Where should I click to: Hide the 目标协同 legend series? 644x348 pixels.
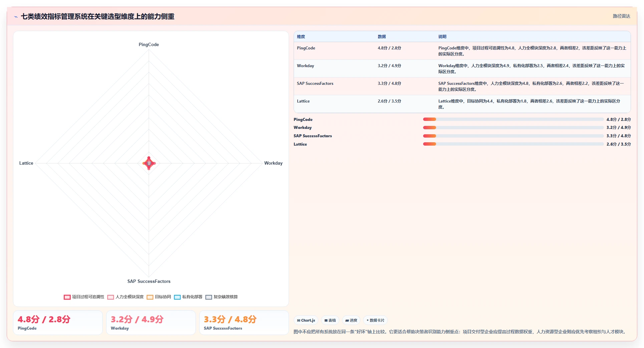tap(159, 297)
